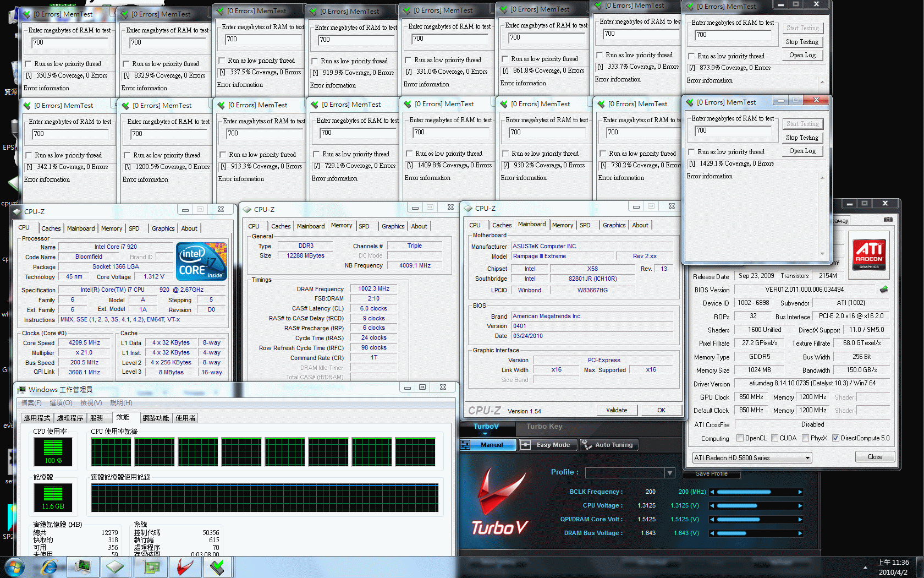Click the ATI Radeon logo in GPU-Z
The height and width of the screenshot is (578, 924).
[869, 254]
